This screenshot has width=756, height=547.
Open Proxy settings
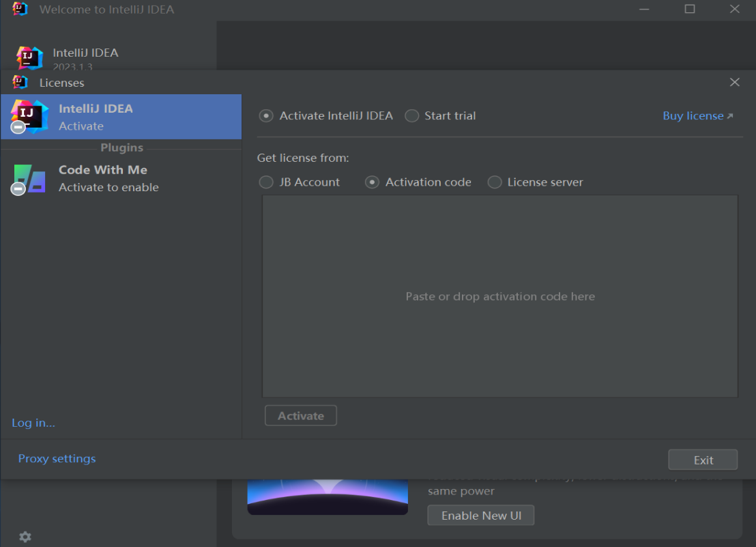[x=57, y=459]
